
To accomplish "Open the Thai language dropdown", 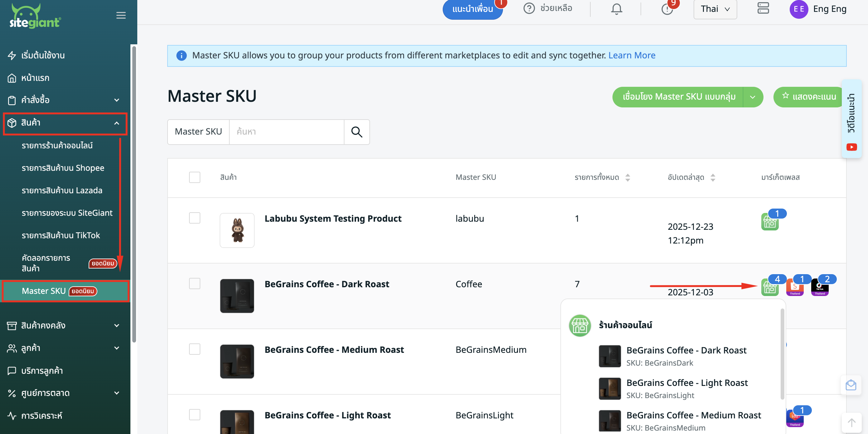I will [x=715, y=9].
